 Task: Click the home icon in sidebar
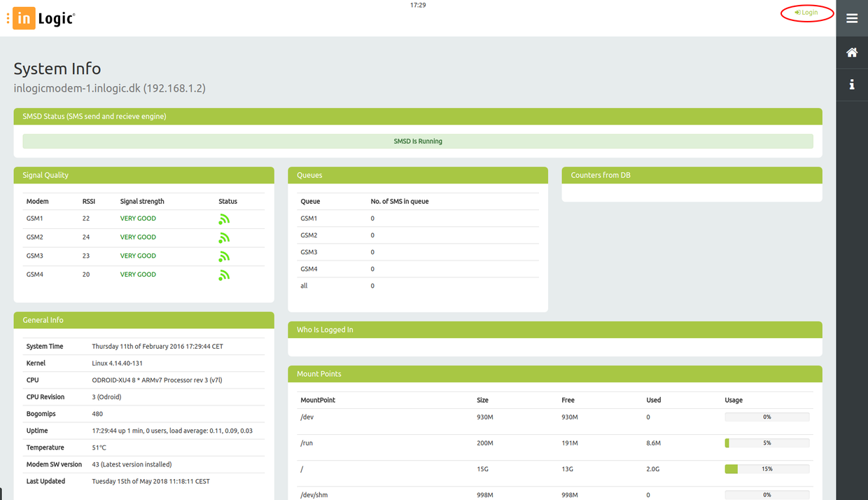(x=852, y=53)
